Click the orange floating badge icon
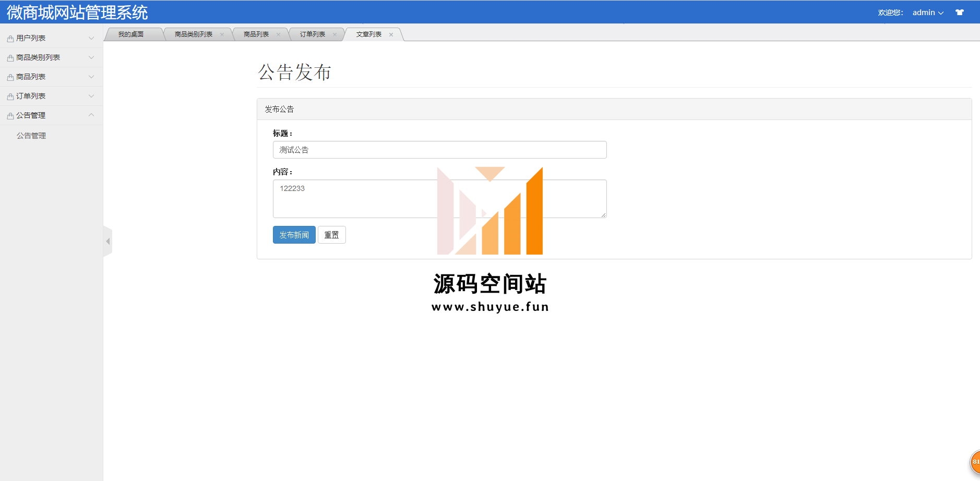The image size is (980, 481). [x=975, y=462]
